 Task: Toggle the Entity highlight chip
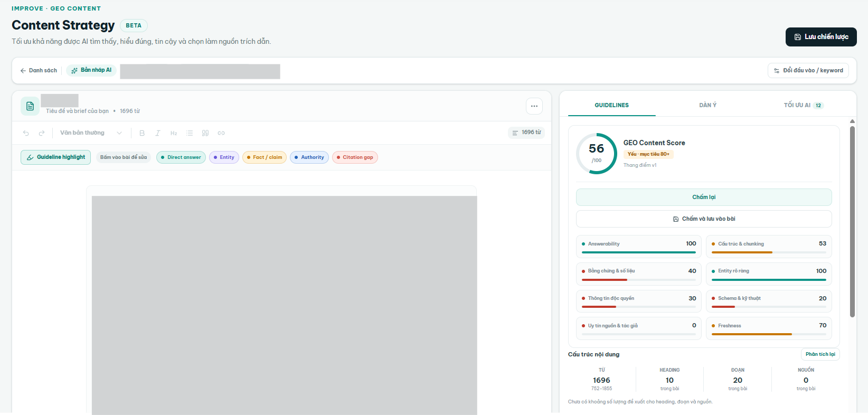tap(224, 157)
